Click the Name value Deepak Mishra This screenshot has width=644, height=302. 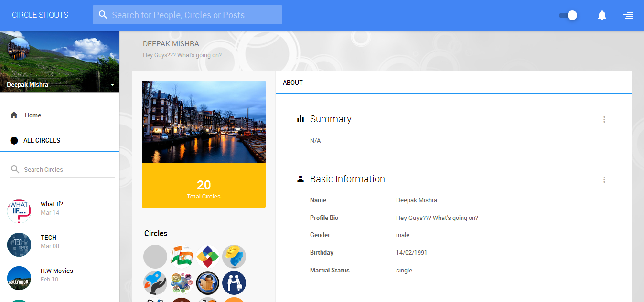pyautogui.click(x=417, y=200)
